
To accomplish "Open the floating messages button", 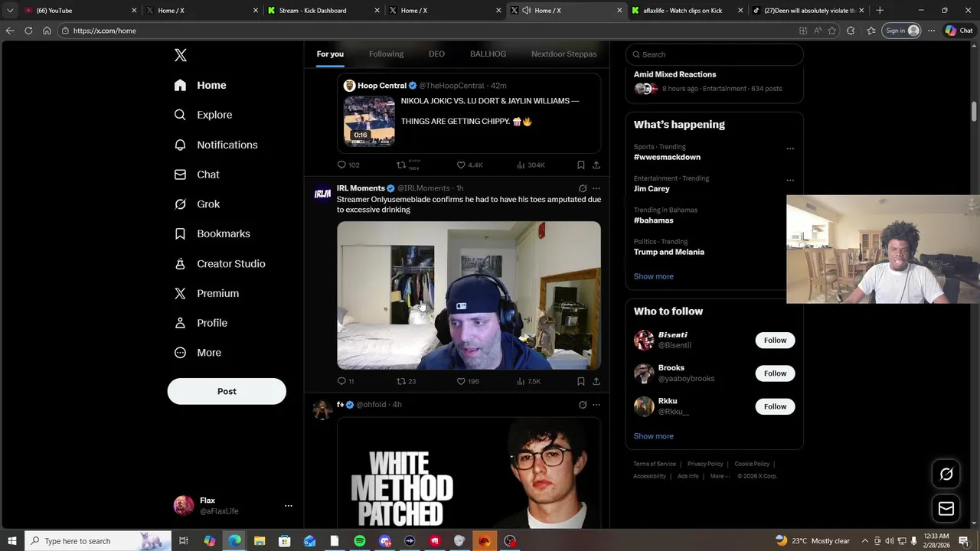I will 946,509.
